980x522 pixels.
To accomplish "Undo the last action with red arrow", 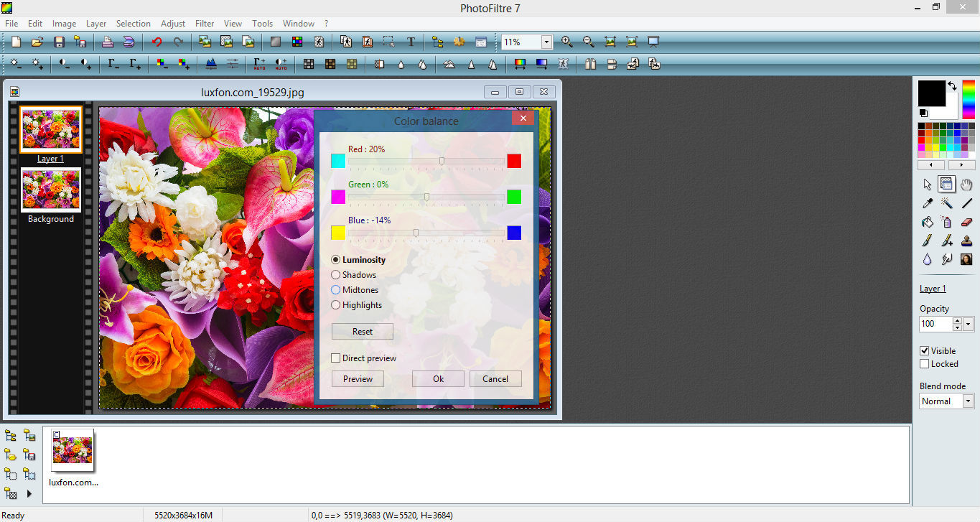I will [157, 42].
